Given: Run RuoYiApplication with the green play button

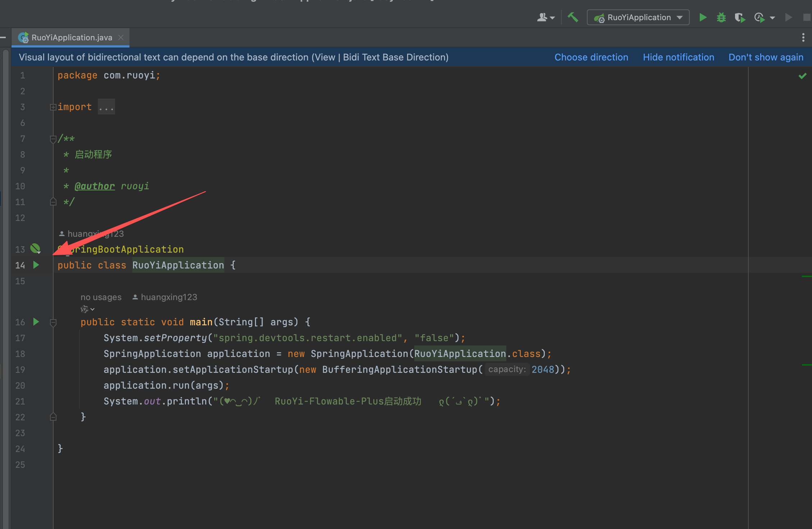Looking at the screenshot, I should (702, 17).
